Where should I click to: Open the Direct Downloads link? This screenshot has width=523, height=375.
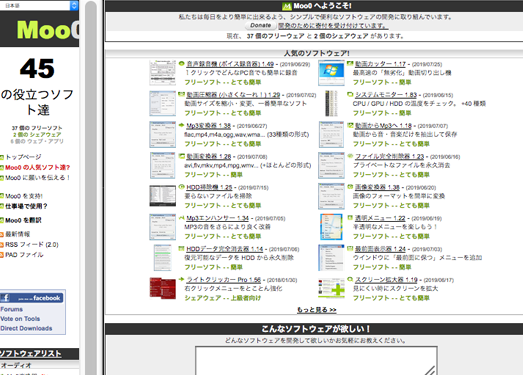pos(26,328)
